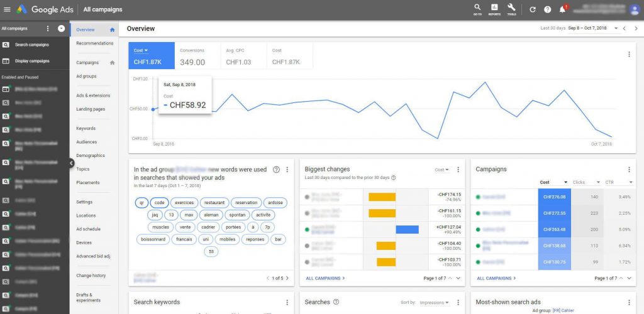Open Biggest changes three-dot menu

(458, 170)
